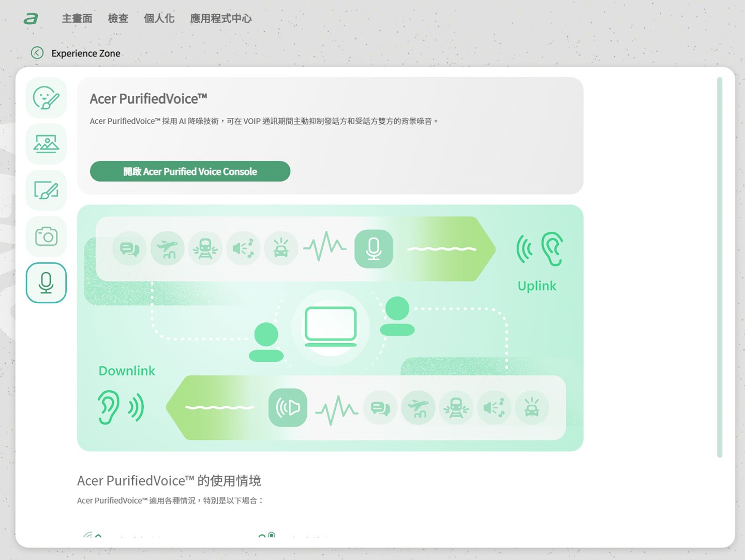
Task: Select the microphone PurifiedVoice sidebar icon
Action: (x=46, y=283)
